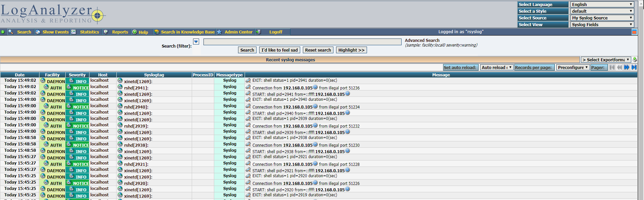Click the details icon of START pid=2940 message

248,112
